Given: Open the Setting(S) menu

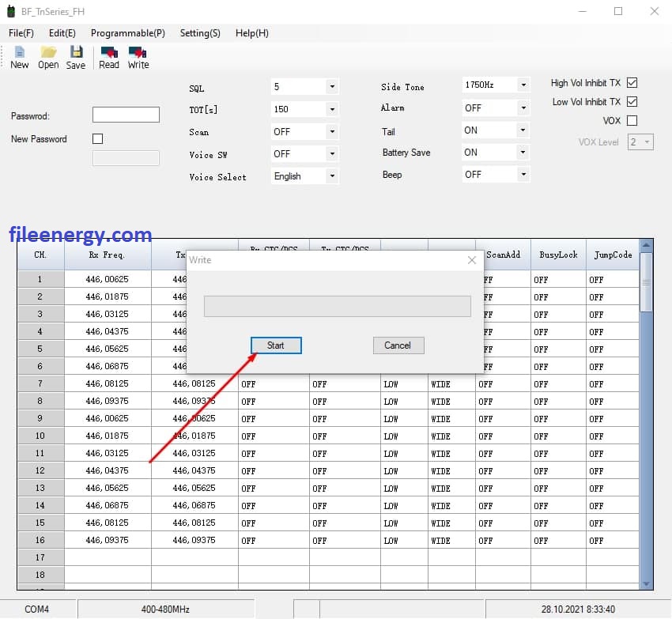Looking at the screenshot, I should click(x=200, y=33).
